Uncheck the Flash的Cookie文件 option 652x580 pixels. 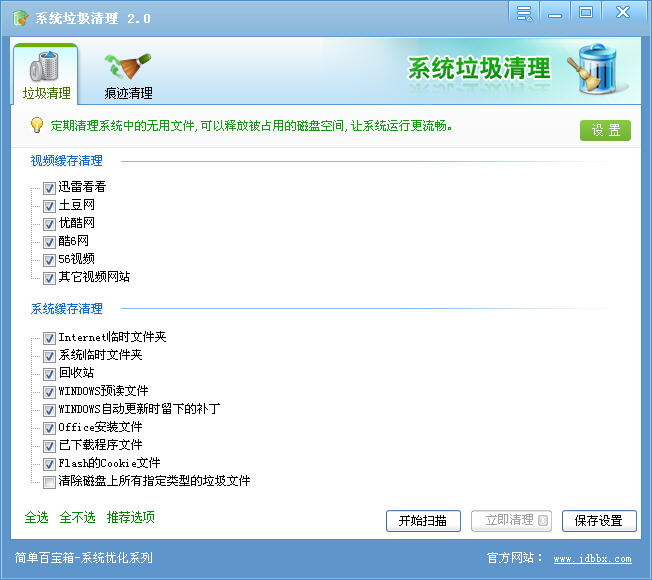tap(49, 463)
